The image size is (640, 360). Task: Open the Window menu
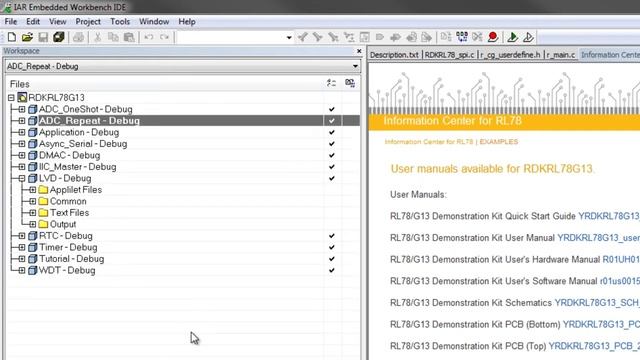point(154,22)
